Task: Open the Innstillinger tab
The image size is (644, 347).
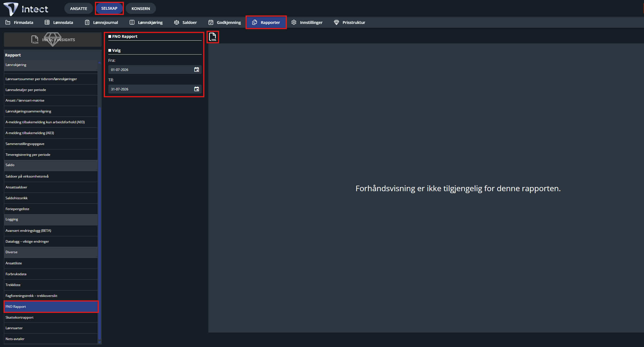Action: click(307, 22)
